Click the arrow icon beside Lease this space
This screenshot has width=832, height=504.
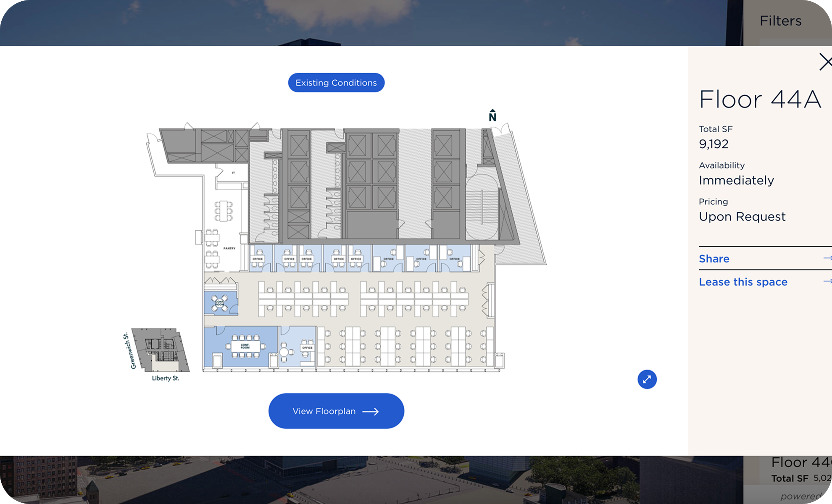(827, 281)
